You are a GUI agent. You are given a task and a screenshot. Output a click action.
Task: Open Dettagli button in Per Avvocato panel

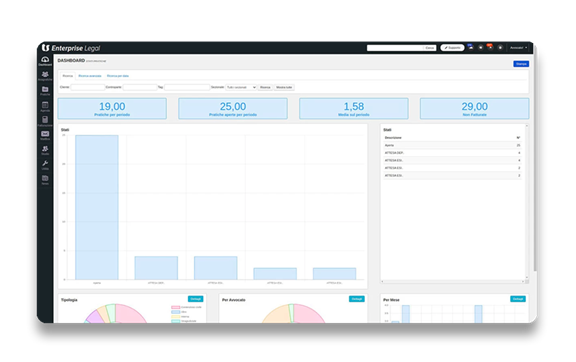coord(356,299)
